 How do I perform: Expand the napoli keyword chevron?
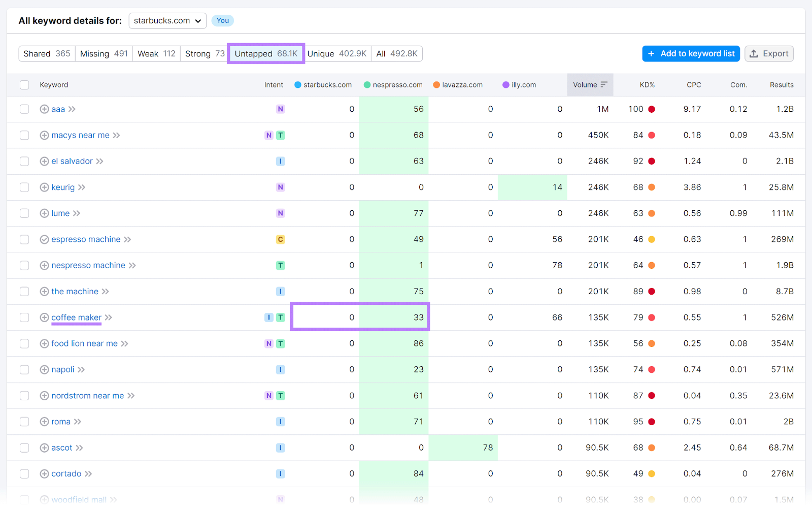coord(81,369)
